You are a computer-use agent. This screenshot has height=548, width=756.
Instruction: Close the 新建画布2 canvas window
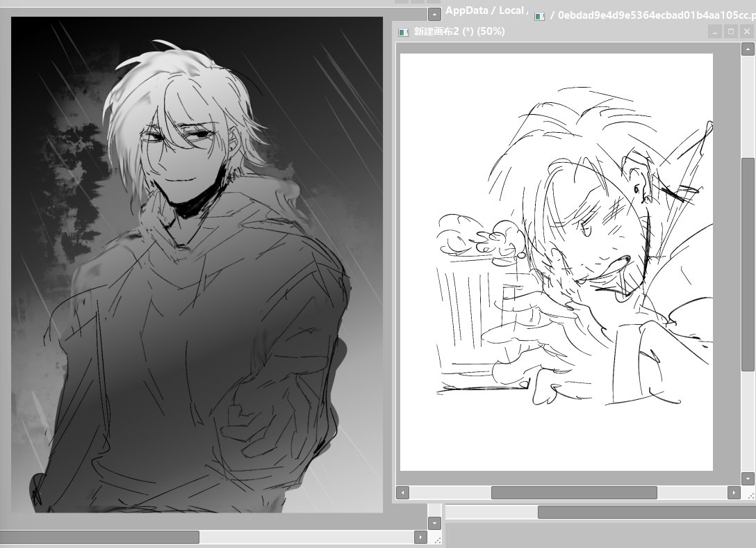tap(747, 32)
